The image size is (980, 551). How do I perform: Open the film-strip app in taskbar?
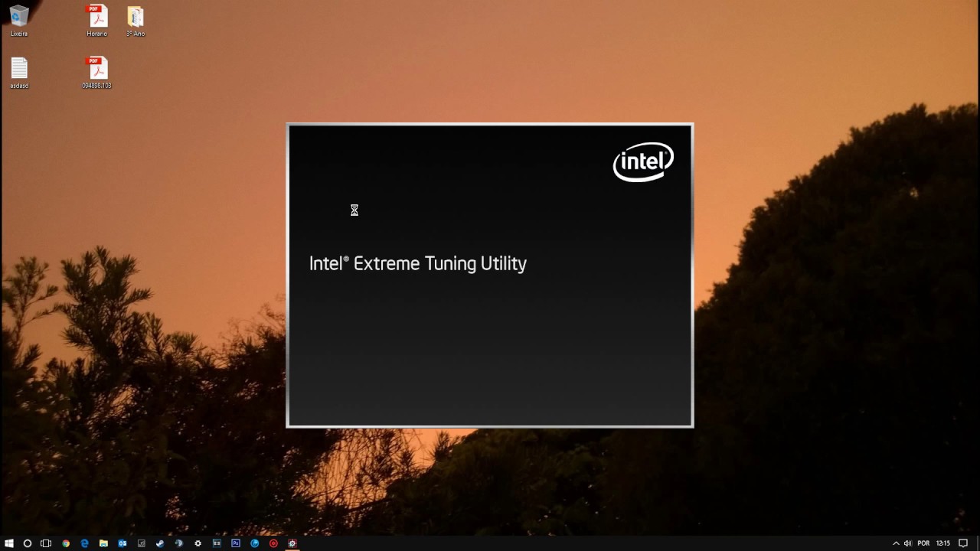217,543
